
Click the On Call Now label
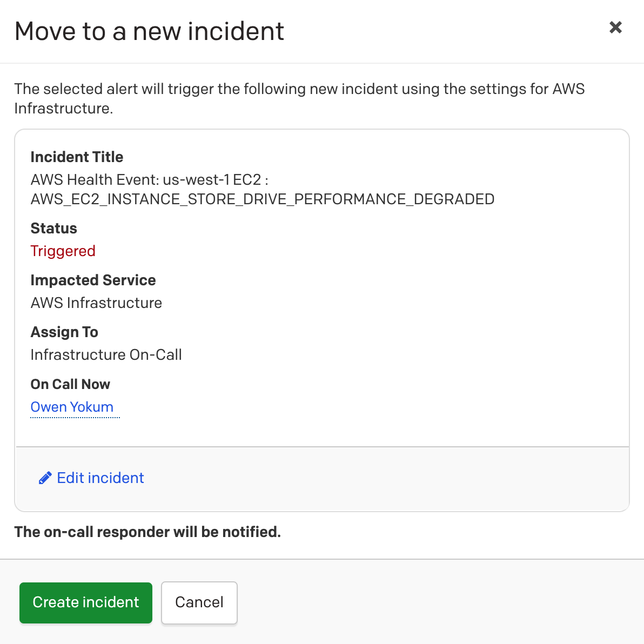[70, 384]
